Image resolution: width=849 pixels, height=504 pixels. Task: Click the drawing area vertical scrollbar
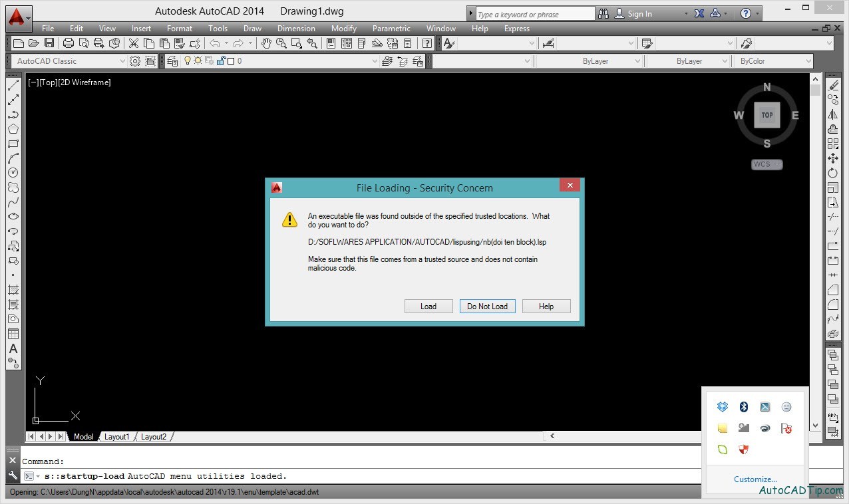[x=816, y=252]
